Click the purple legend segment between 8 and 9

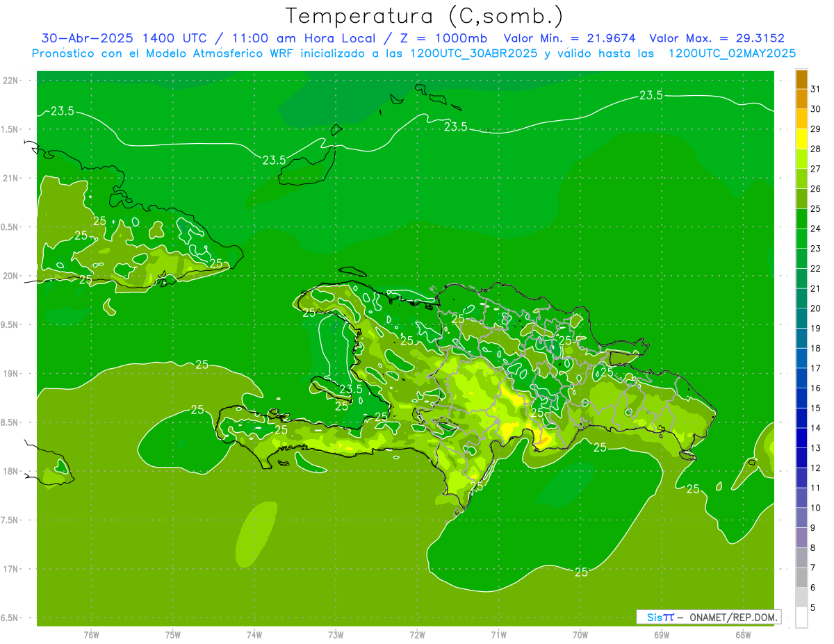click(x=801, y=538)
